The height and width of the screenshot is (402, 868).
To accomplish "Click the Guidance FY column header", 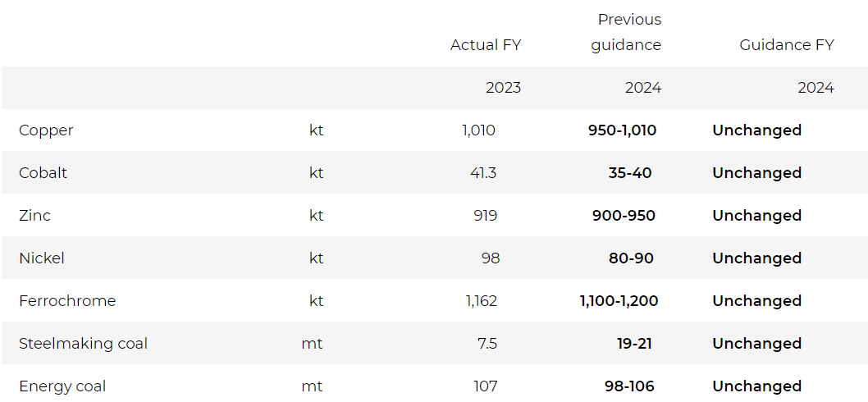I will coord(786,45).
